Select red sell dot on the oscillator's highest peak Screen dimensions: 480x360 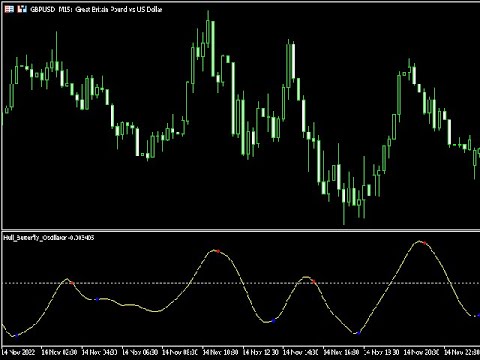click(x=425, y=243)
